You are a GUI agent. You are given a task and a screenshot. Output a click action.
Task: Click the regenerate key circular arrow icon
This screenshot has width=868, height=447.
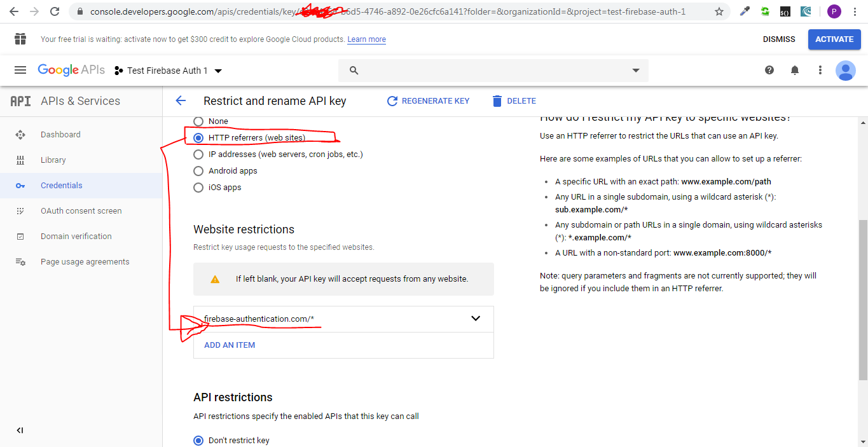392,100
